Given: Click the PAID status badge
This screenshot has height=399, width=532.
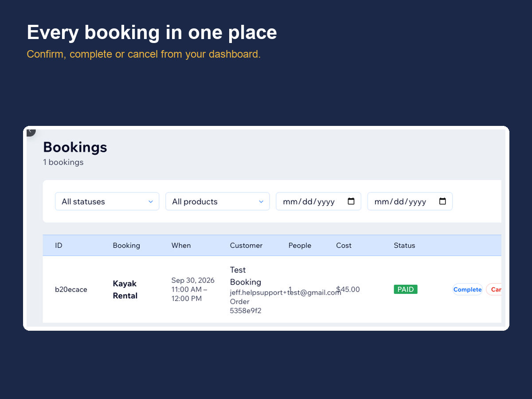Looking at the screenshot, I should click(406, 289).
